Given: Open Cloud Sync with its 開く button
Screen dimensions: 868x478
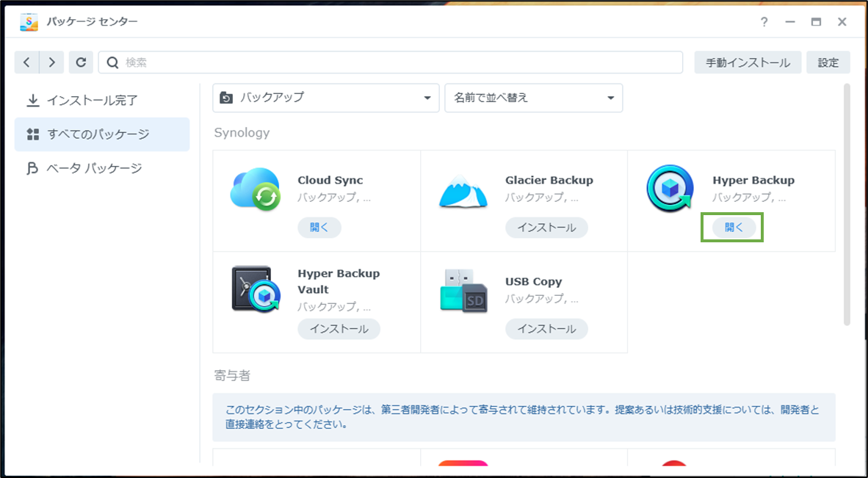Looking at the screenshot, I should point(319,228).
